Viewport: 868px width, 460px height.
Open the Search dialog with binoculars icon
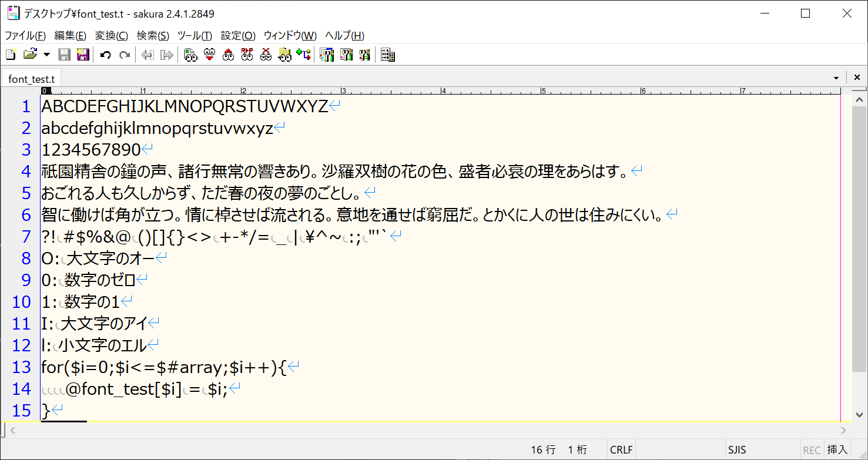[189, 55]
